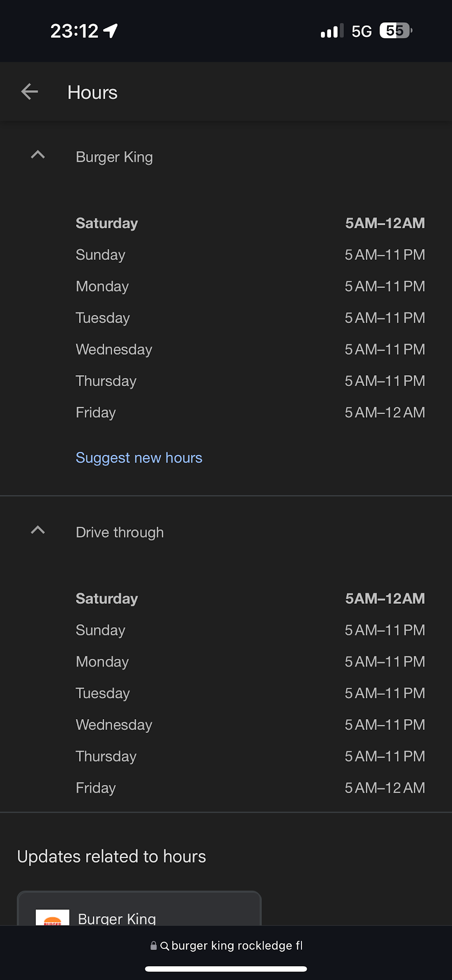452x980 pixels.
Task: Tap the back arrow icon
Action: (30, 92)
